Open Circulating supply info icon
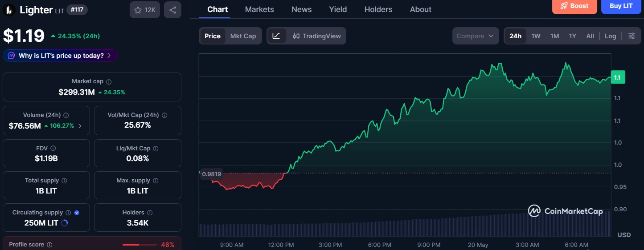 click(68, 213)
